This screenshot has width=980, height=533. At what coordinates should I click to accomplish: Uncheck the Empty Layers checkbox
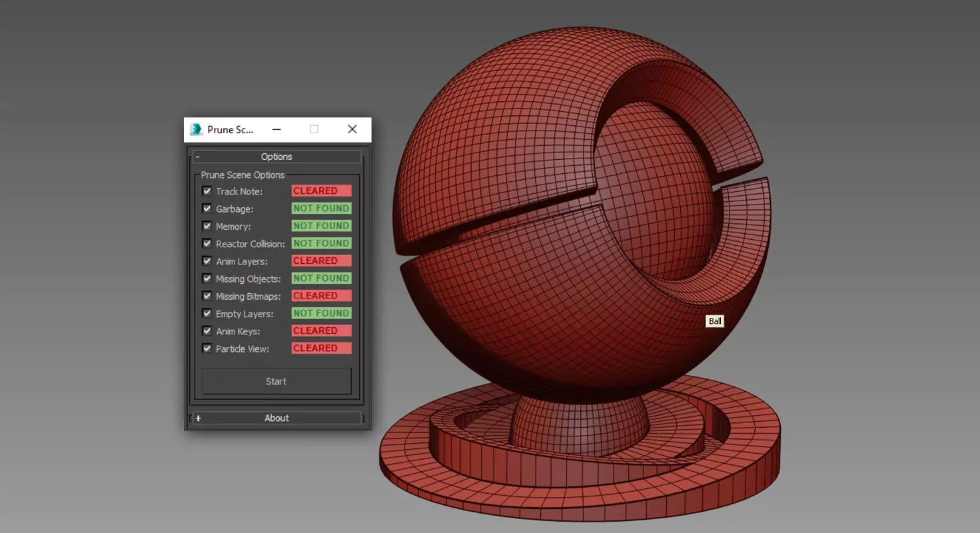207,313
